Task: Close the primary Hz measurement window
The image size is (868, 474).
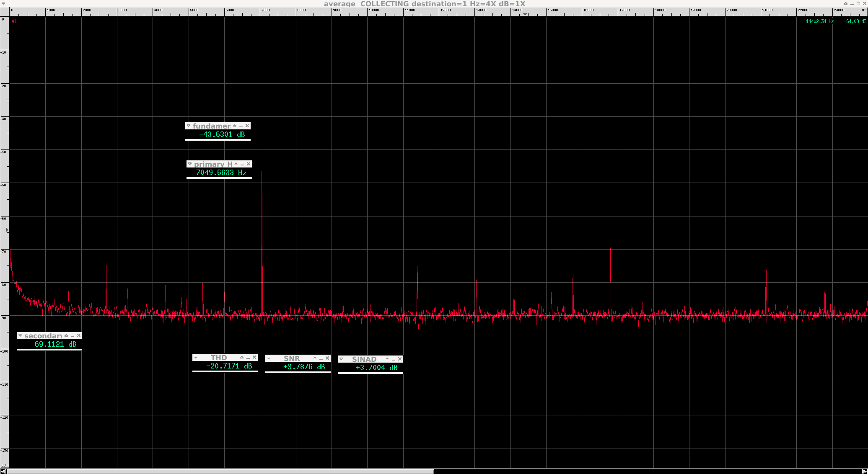Action: 249,164
